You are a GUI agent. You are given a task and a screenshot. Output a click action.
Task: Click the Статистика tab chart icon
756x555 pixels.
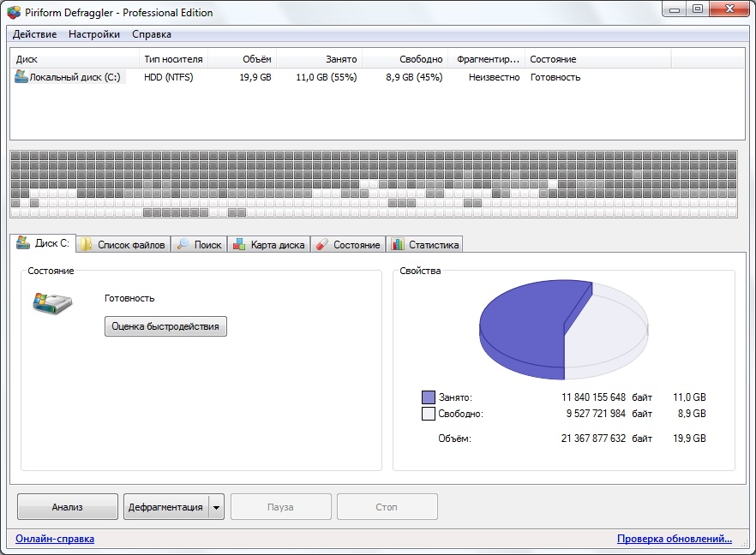tap(398, 245)
